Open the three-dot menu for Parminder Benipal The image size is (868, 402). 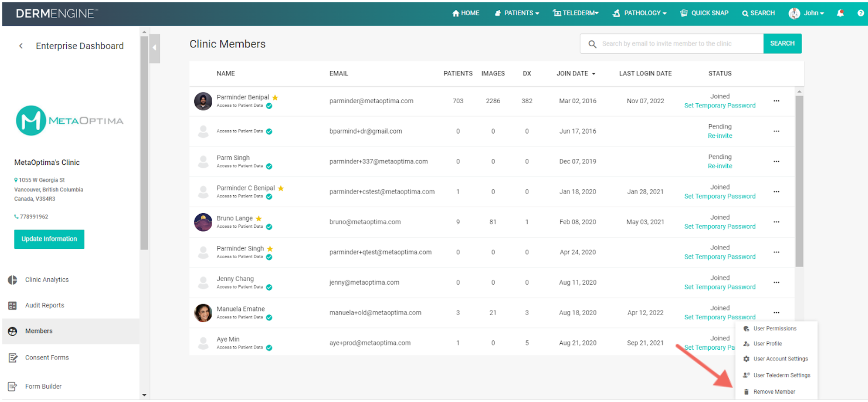[776, 101]
